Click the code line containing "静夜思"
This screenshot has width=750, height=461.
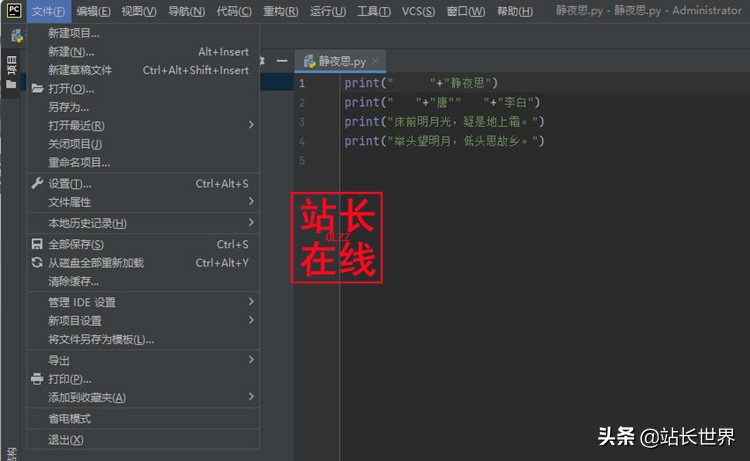click(421, 83)
